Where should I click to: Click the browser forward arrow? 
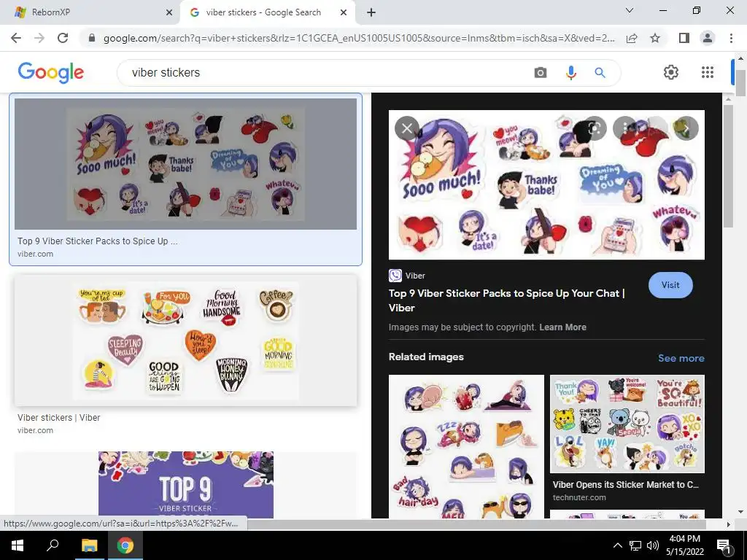39,38
